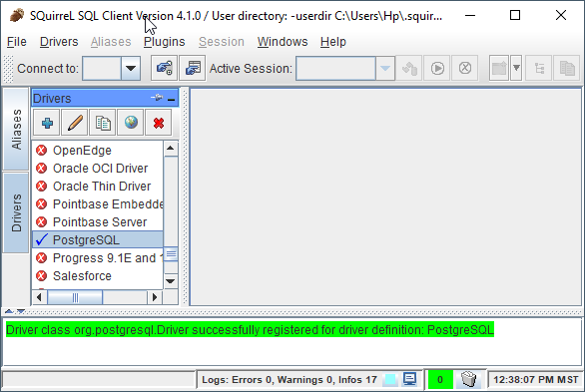Click the Delete Driver red X icon
Viewport: 585px width, 392px height.
pos(159,123)
